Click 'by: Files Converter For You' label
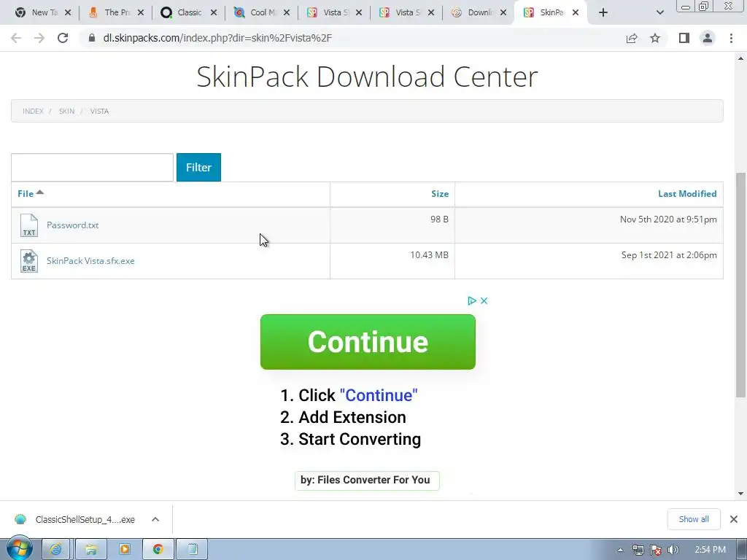 pyautogui.click(x=365, y=480)
